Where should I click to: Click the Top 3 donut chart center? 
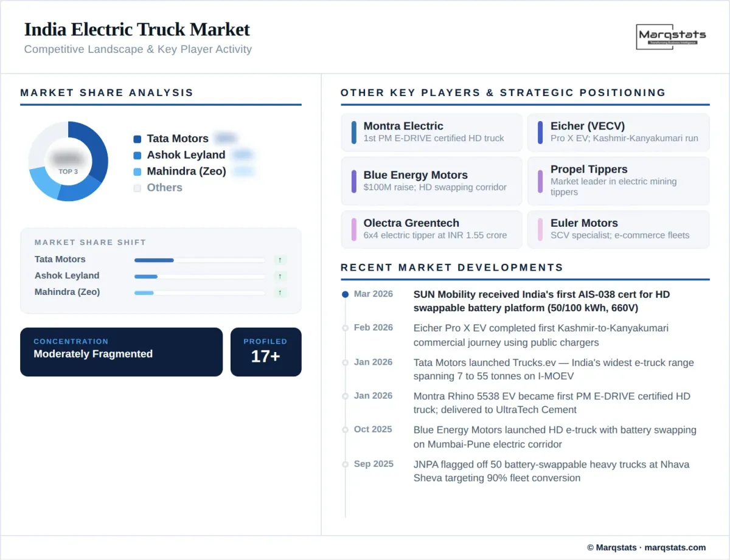click(x=68, y=162)
